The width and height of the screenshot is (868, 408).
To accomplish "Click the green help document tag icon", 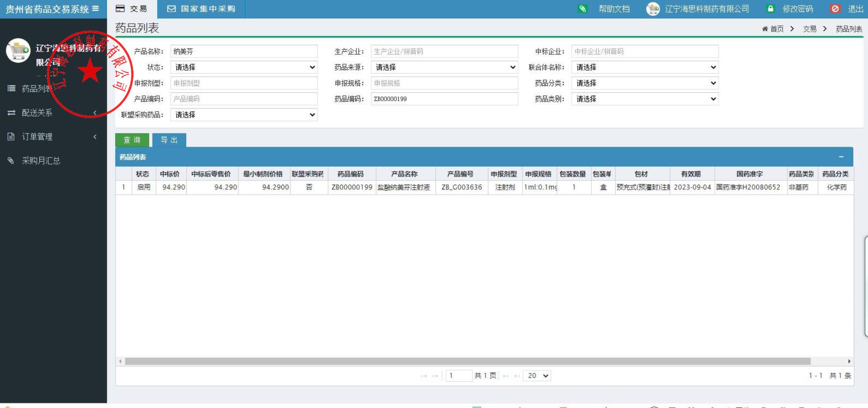I will (x=582, y=9).
